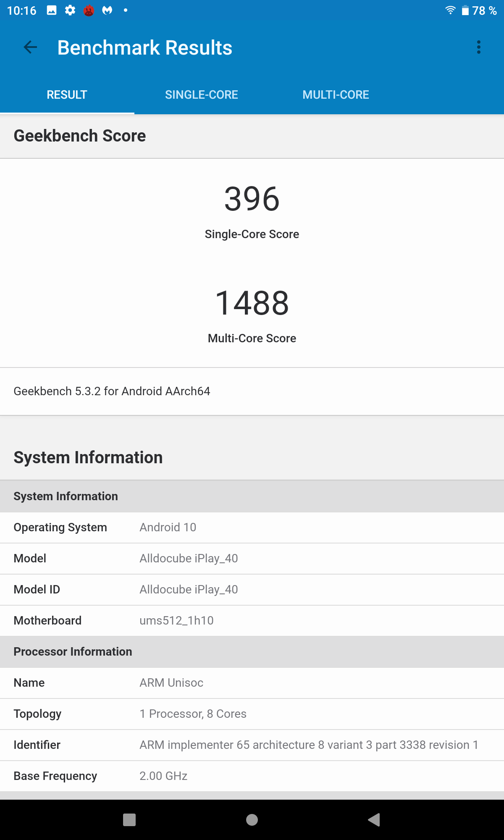
Task: Tap the Single-Core Score label
Action: click(252, 234)
